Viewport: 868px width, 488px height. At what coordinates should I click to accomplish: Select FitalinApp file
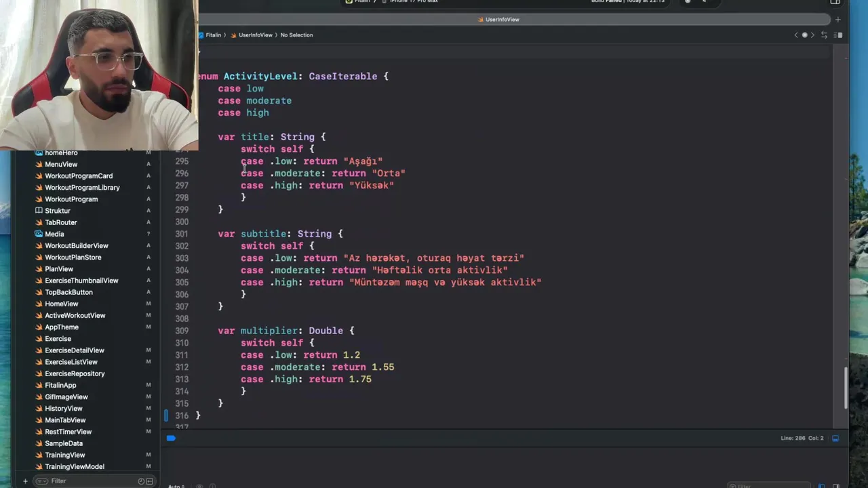point(60,385)
